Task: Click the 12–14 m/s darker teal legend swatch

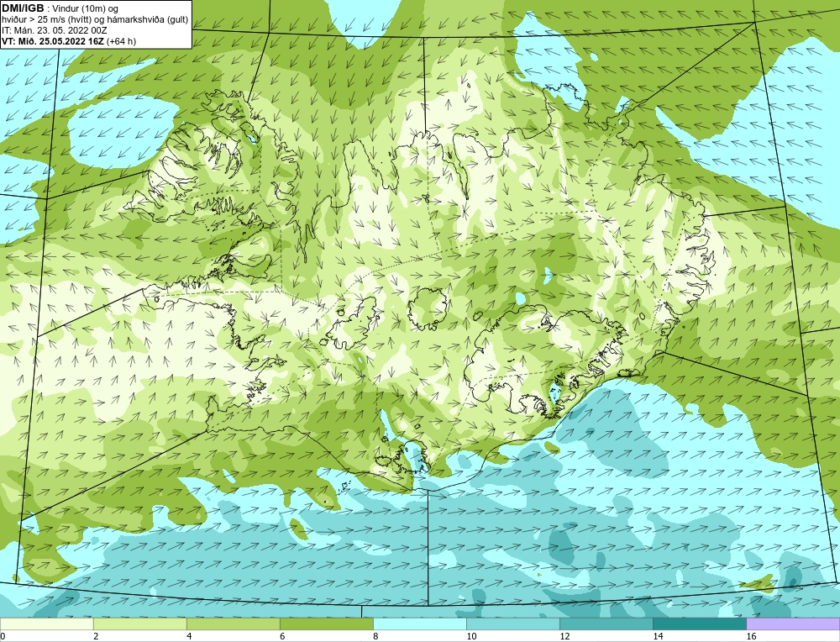Action: click(x=606, y=624)
